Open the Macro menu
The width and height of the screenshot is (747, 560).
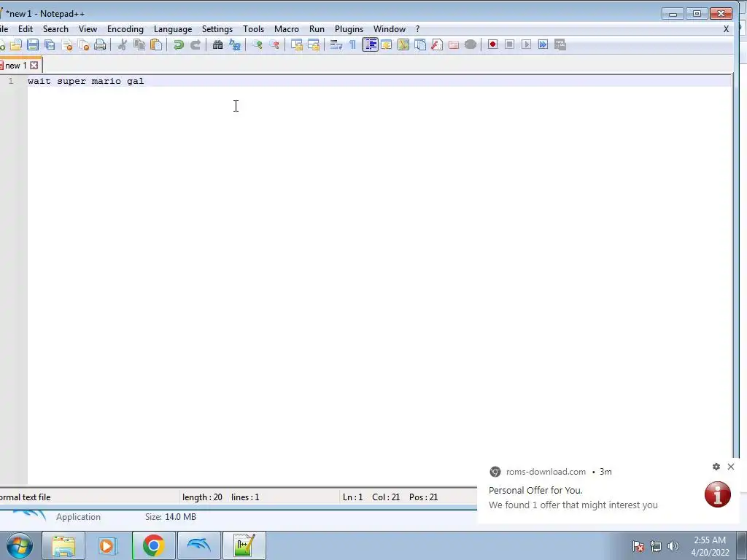286,29
